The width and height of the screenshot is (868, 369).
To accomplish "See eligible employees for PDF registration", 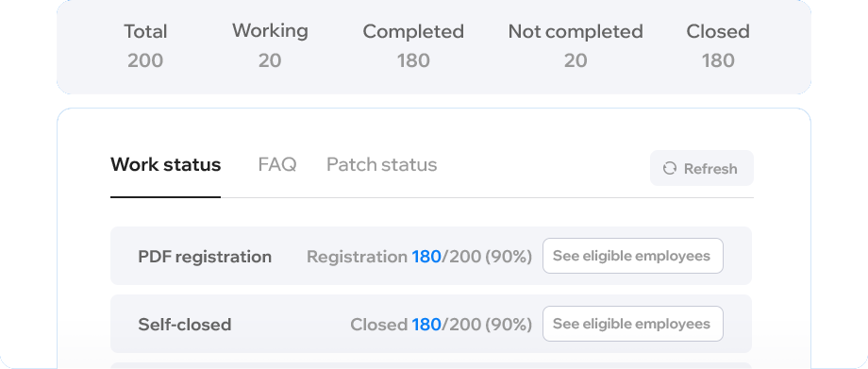I will coord(633,256).
